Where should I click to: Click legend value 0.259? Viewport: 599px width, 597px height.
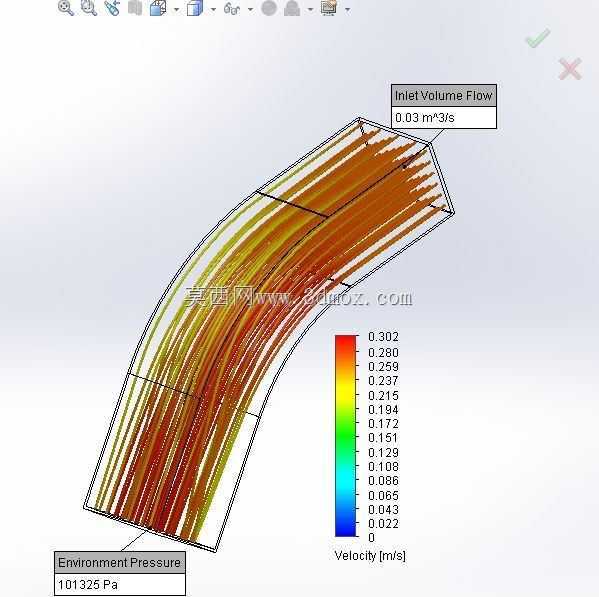click(383, 366)
